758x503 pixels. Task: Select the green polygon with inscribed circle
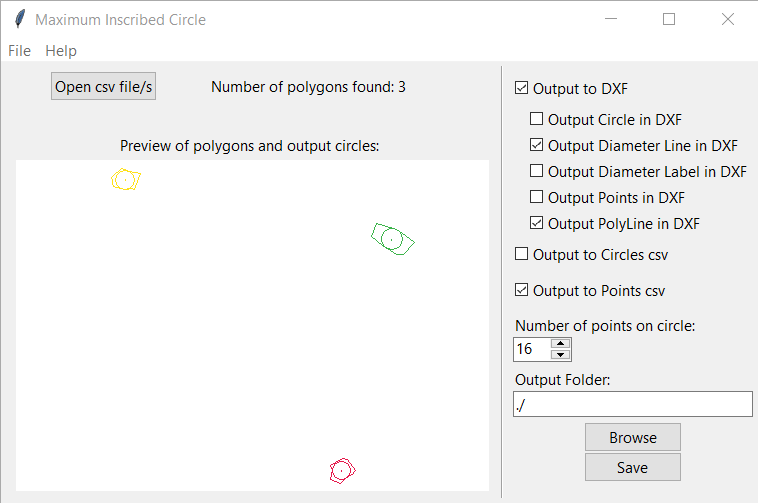pyautogui.click(x=393, y=239)
